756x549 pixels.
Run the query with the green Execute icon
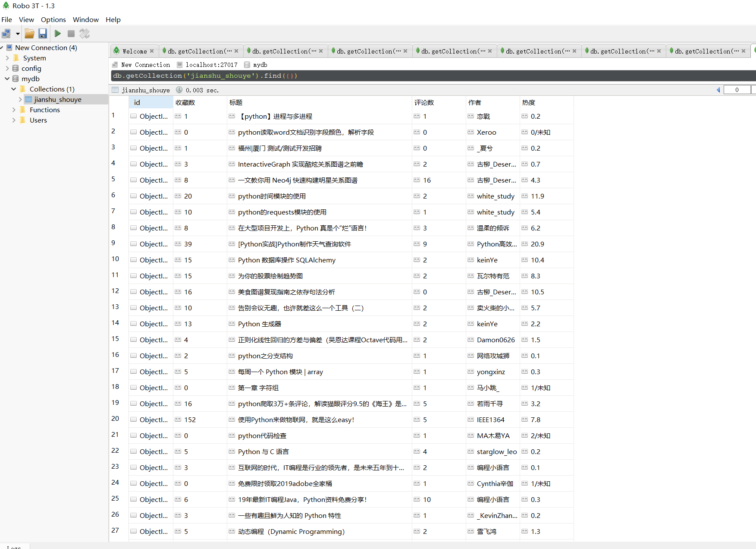(58, 34)
